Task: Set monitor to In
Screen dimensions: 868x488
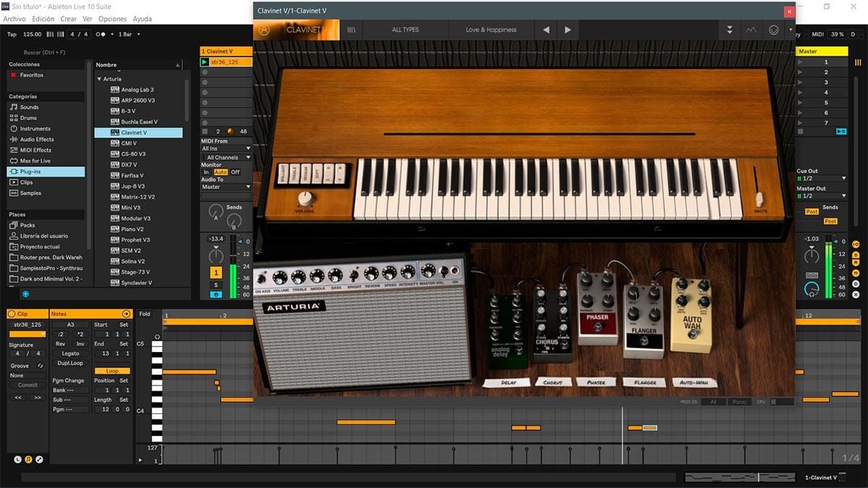Action: [x=206, y=172]
